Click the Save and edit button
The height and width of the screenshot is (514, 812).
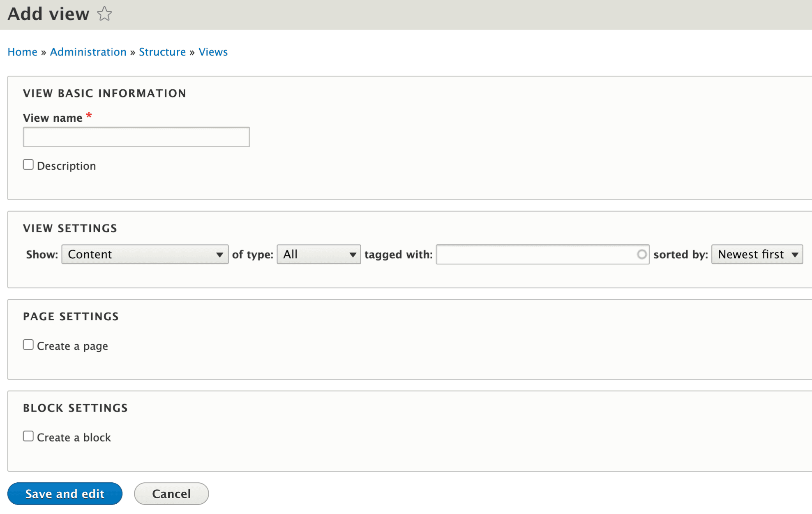tap(65, 493)
